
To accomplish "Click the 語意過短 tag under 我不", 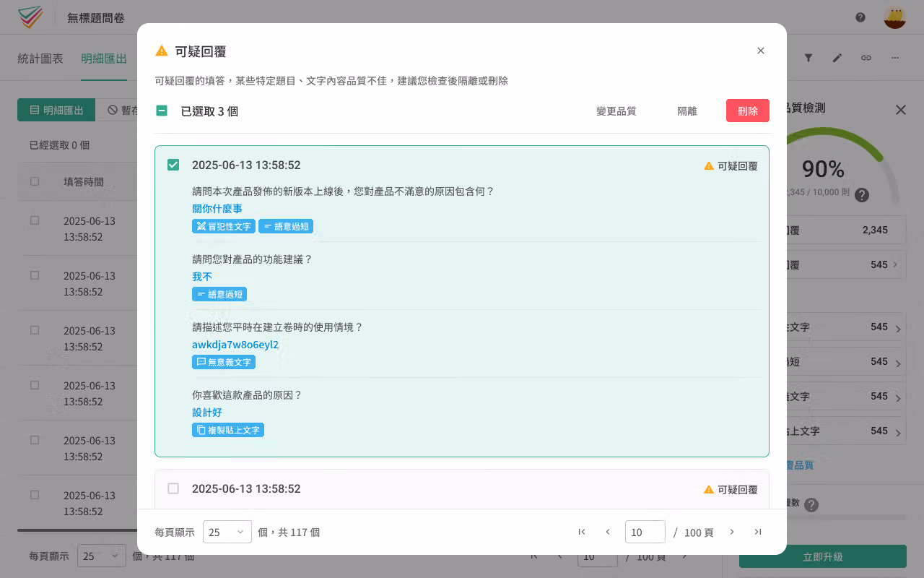I will [219, 294].
